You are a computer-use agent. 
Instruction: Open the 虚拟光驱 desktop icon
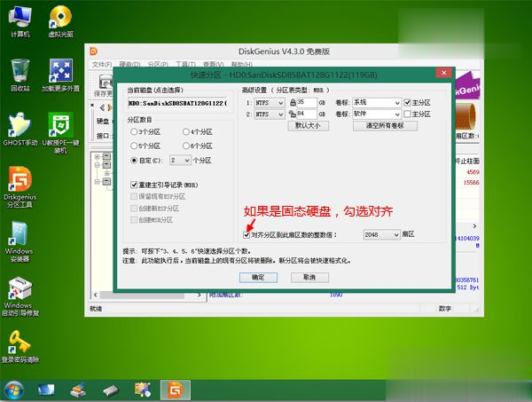(x=60, y=21)
